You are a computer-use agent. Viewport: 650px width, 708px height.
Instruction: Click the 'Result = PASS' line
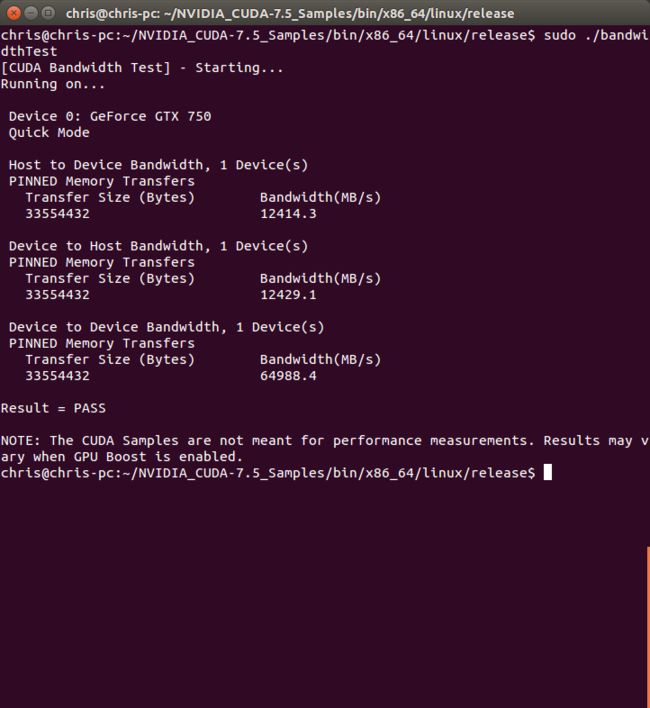click(x=53, y=408)
